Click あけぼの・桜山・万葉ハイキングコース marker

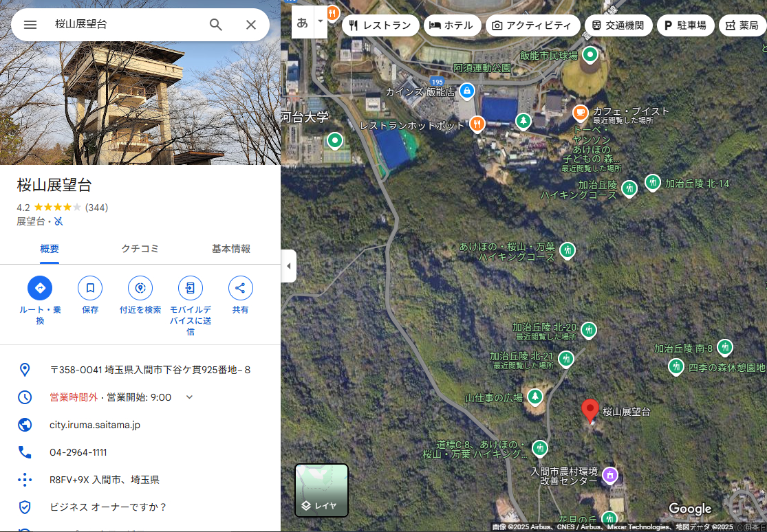point(568,251)
